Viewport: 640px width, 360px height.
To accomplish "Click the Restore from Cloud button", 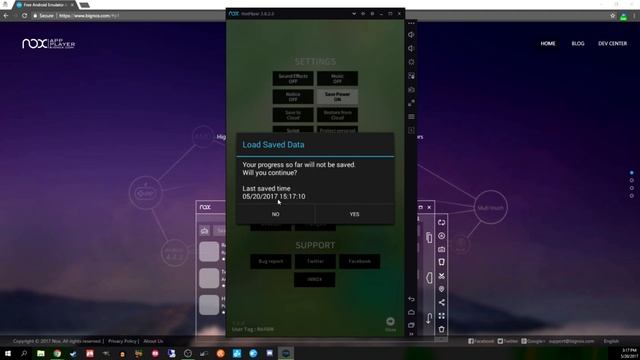I will pos(338,115).
